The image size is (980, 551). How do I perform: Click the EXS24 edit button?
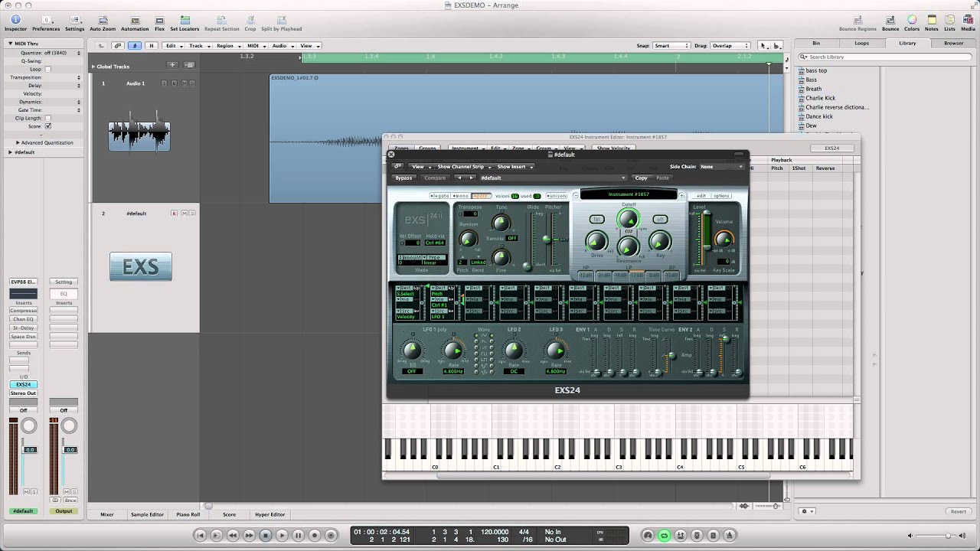701,196
